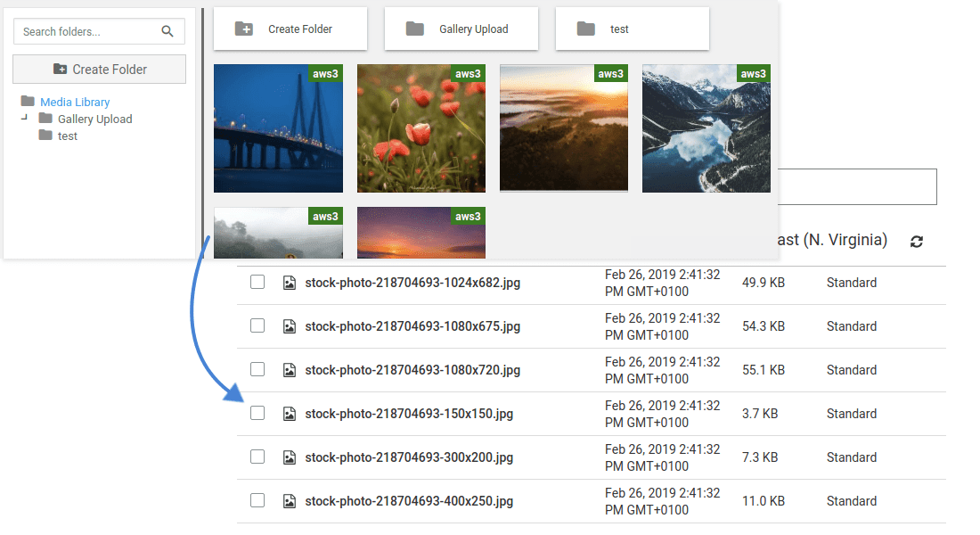Click the sidebar Create Folder button

coord(100,69)
